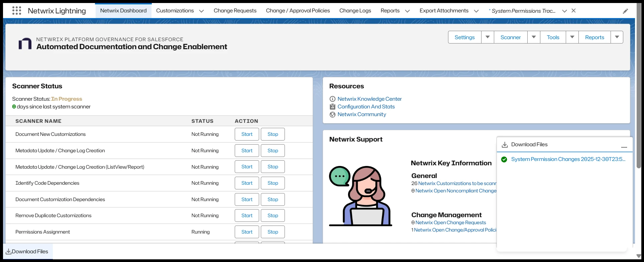Expand the Tools dropdown arrow
The height and width of the screenshot is (262, 644).
coord(572,37)
